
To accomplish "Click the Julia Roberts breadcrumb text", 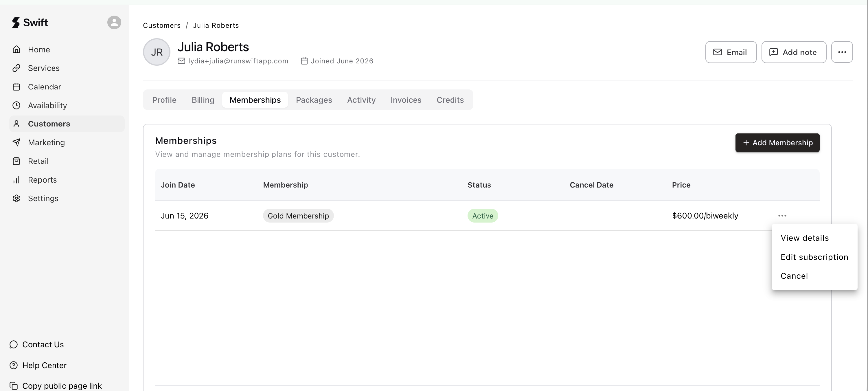I will click(x=216, y=25).
